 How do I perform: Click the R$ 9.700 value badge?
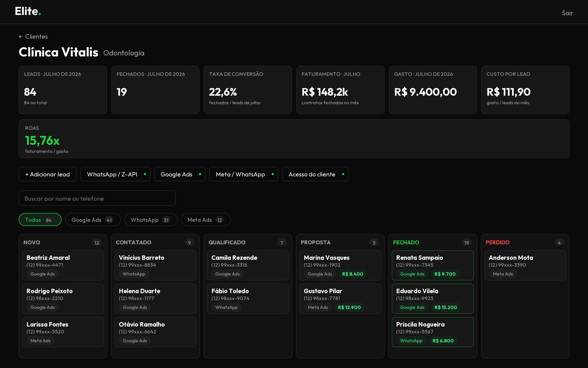point(445,274)
